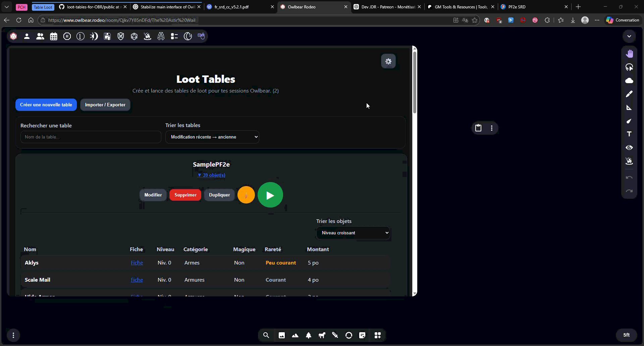Switch to the PF2e SRD tab
Screen dimensions: 644x346
point(534,7)
